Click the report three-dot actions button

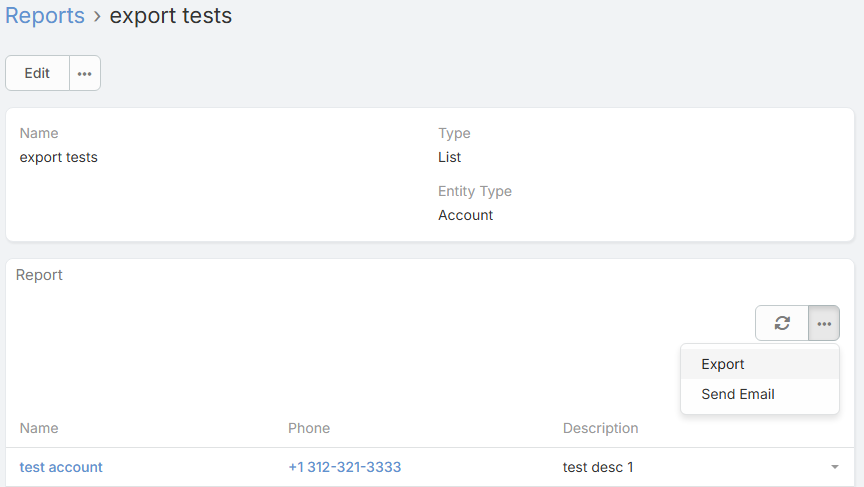click(824, 323)
